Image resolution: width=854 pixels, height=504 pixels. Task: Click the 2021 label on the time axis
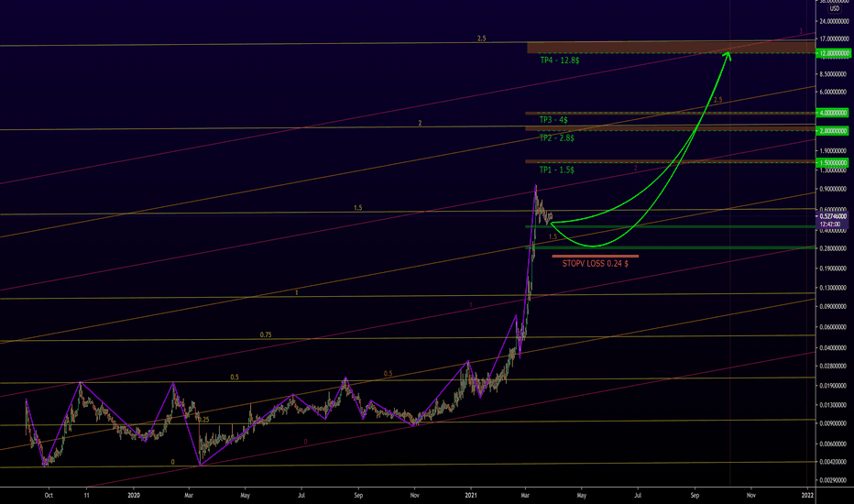[x=471, y=495]
